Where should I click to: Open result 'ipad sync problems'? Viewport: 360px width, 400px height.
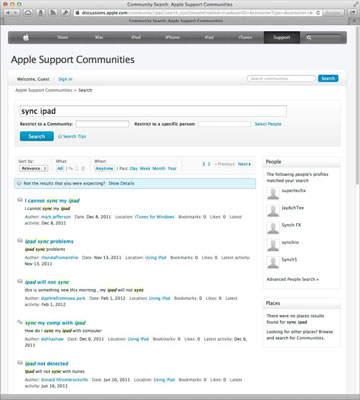pos(49,241)
